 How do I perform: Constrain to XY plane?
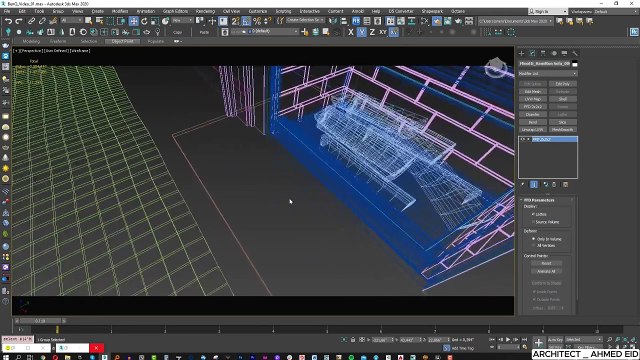pos(382,32)
